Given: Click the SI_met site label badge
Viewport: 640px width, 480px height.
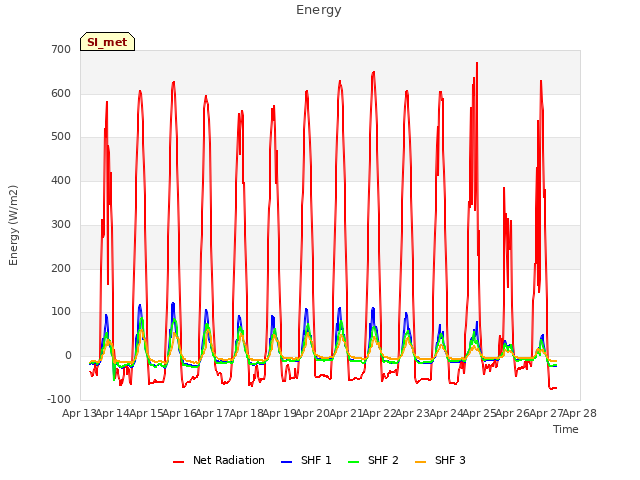Looking at the screenshot, I should pyautogui.click(x=107, y=42).
